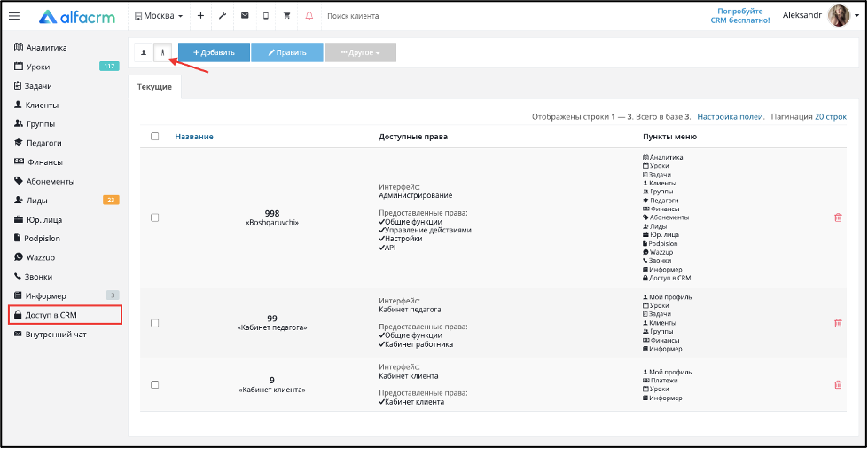Tick the Кабинет педагога row checkbox
868x449 pixels.
click(x=155, y=323)
